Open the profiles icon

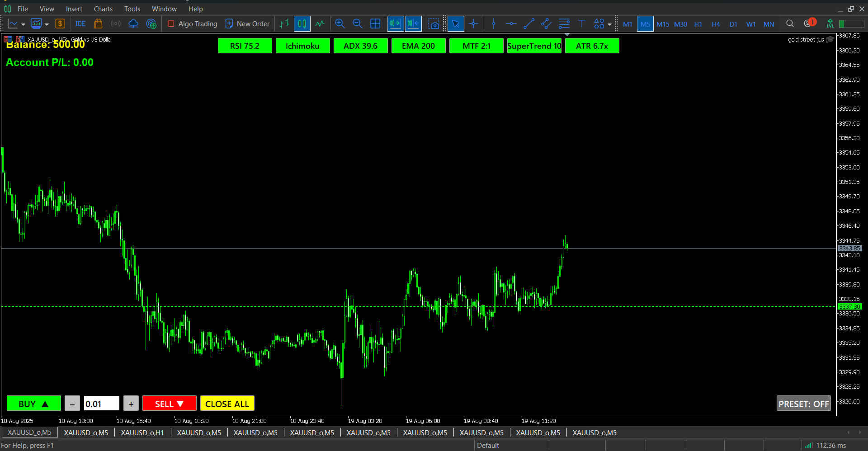36,24
